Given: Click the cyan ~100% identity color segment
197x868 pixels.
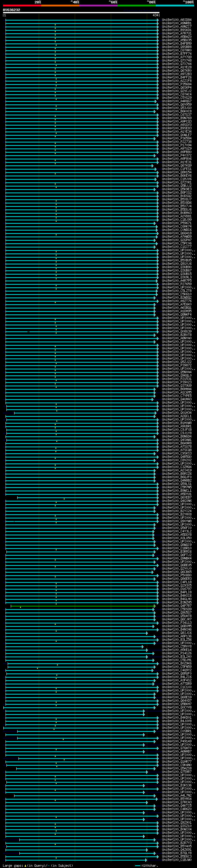Looking at the screenshot, I should 175,6.
